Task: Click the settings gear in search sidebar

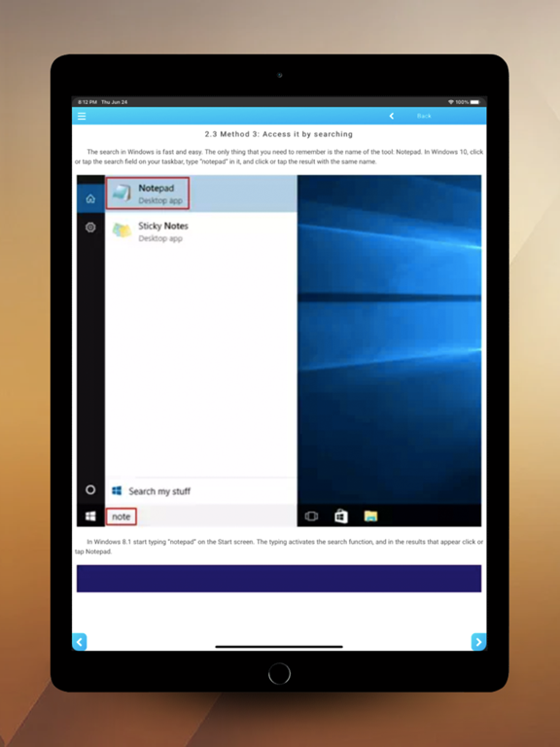Action: [x=90, y=228]
